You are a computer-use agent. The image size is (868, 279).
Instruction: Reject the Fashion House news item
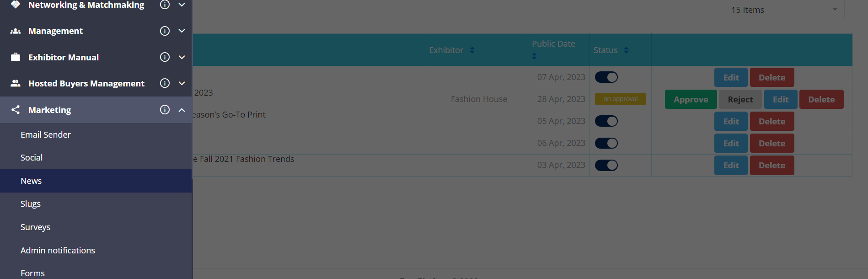(740, 99)
